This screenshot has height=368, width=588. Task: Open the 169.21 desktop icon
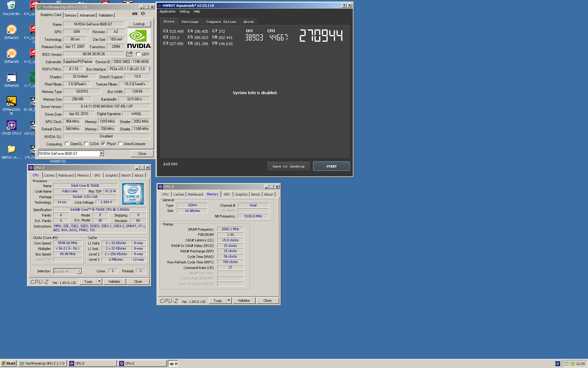(x=30, y=128)
